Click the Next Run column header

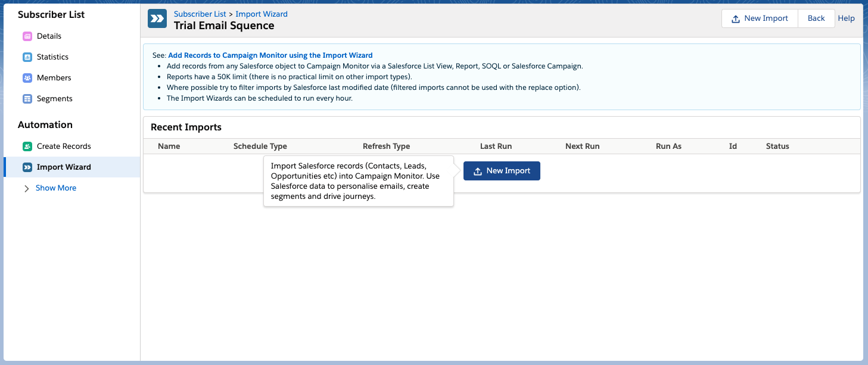coord(582,146)
